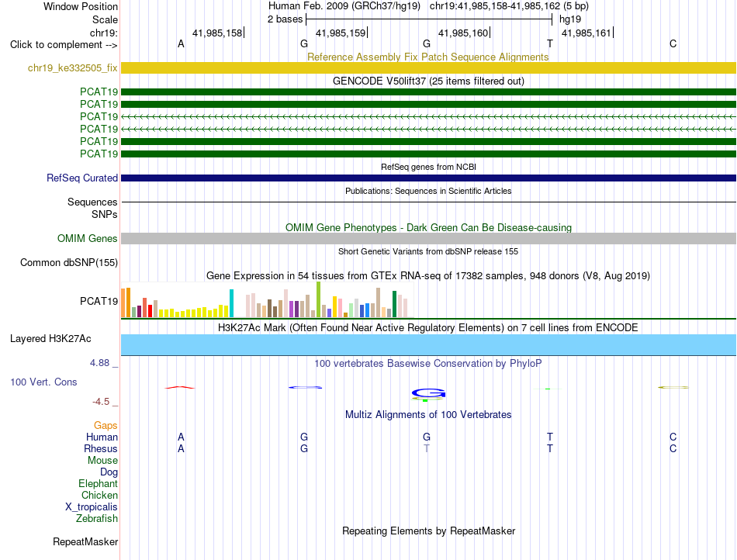Open Short Genetic Variants from dbSNP title
Image resolution: width=737 pixels, height=560 pixels.
click(428, 251)
